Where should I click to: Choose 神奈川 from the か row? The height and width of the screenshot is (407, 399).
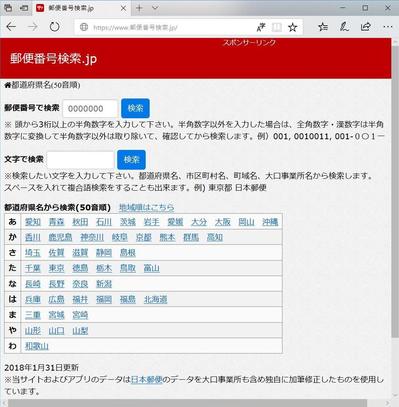click(92, 237)
